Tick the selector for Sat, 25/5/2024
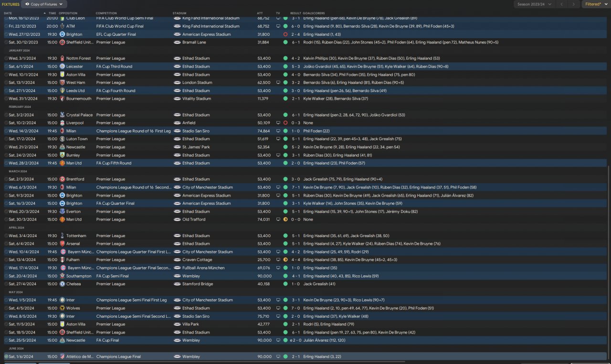Viewport: 611px width, 364px height. (x=6, y=341)
